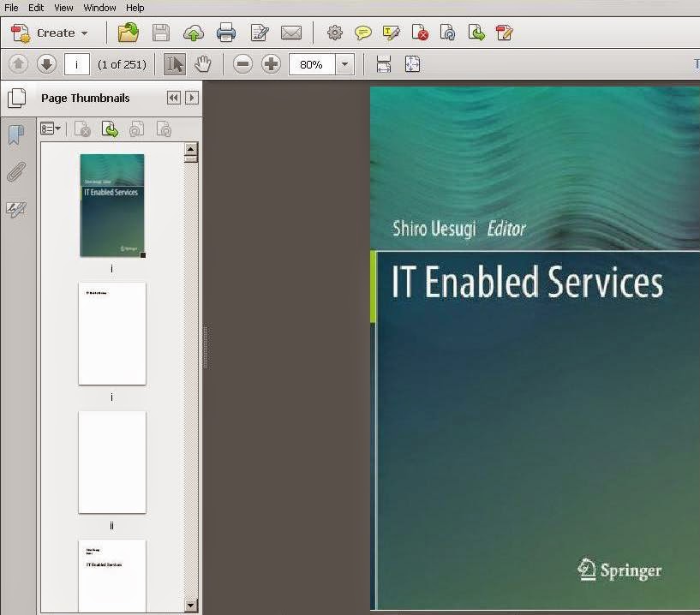
Task: Select the second page thumbnail
Action: pyautogui.click(x=112, y=333)
